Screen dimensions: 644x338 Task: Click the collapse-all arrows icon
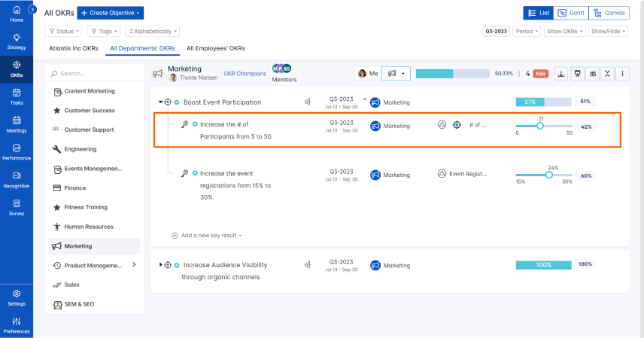(x=607, y=74)
